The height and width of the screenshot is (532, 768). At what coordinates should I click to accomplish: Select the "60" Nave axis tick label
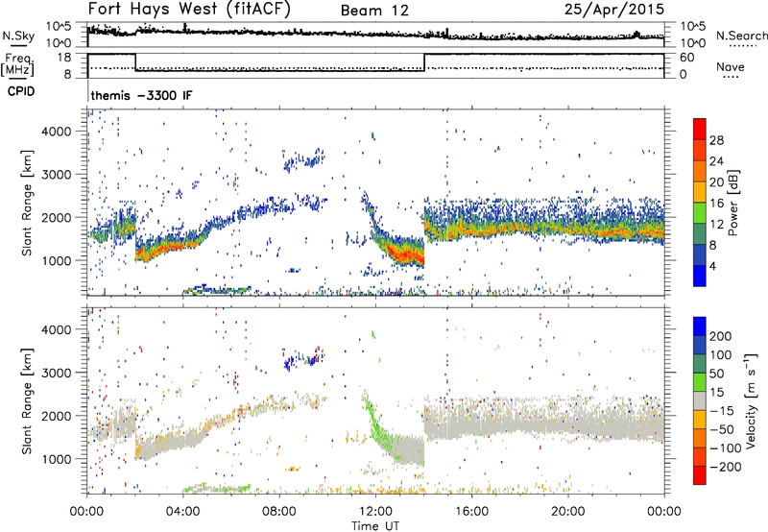687,58
